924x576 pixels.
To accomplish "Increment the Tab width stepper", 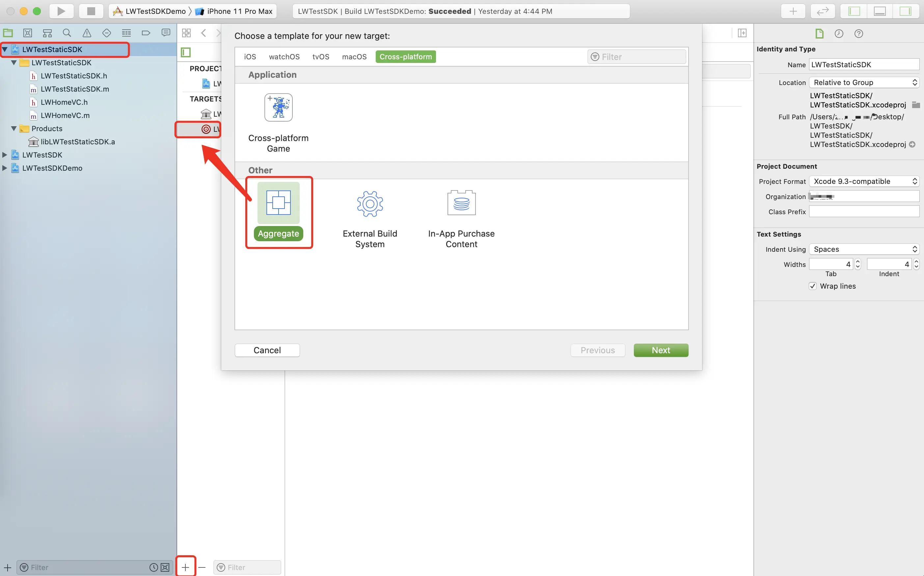I will click(x=858, y=262).
